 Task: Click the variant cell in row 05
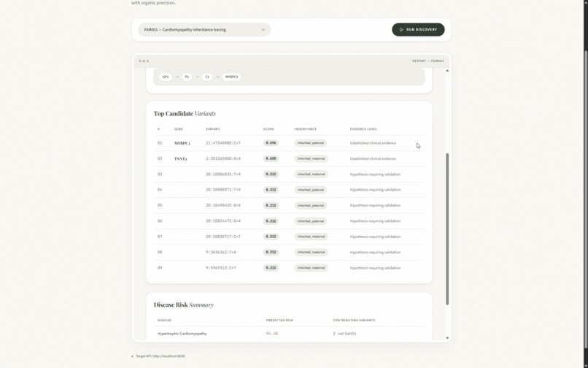point(223,205)
